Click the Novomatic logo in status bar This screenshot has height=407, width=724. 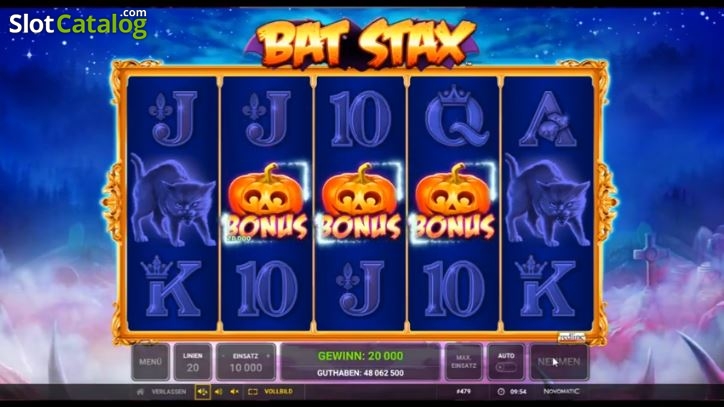(x=561, y=391)
